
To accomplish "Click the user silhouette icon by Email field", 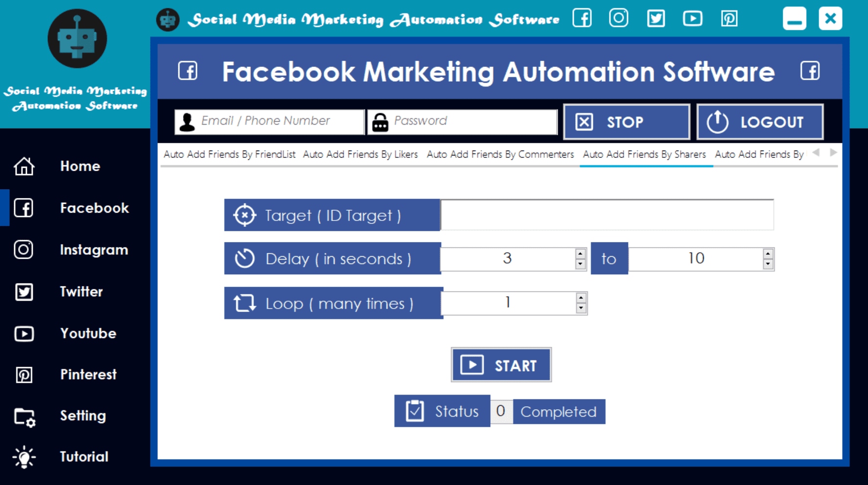I will pos(187,122).
